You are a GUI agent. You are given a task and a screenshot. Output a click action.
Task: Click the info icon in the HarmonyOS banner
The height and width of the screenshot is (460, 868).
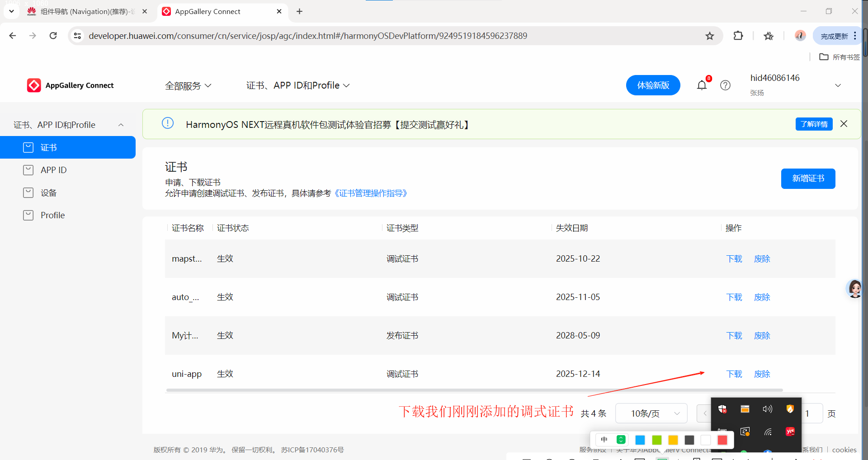(168, 123)
